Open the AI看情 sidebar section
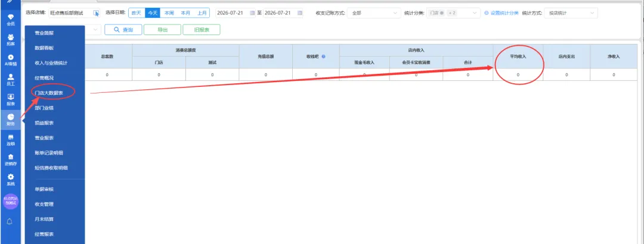The width and height of the screenshot is (644, 244). click(11, 60)
